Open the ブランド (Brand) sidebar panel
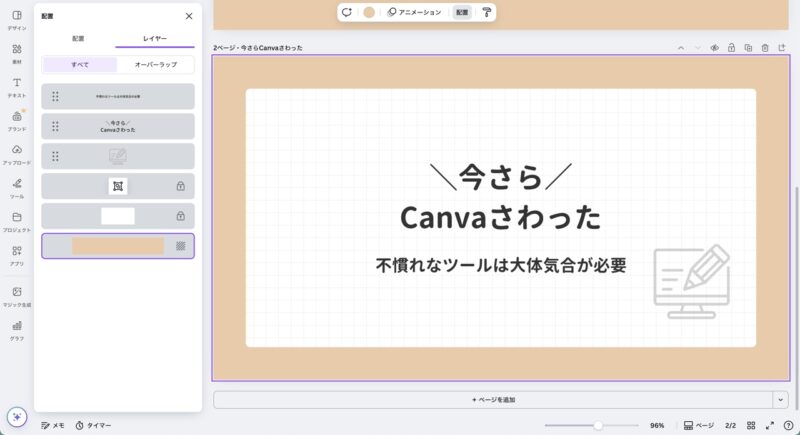 17,121
